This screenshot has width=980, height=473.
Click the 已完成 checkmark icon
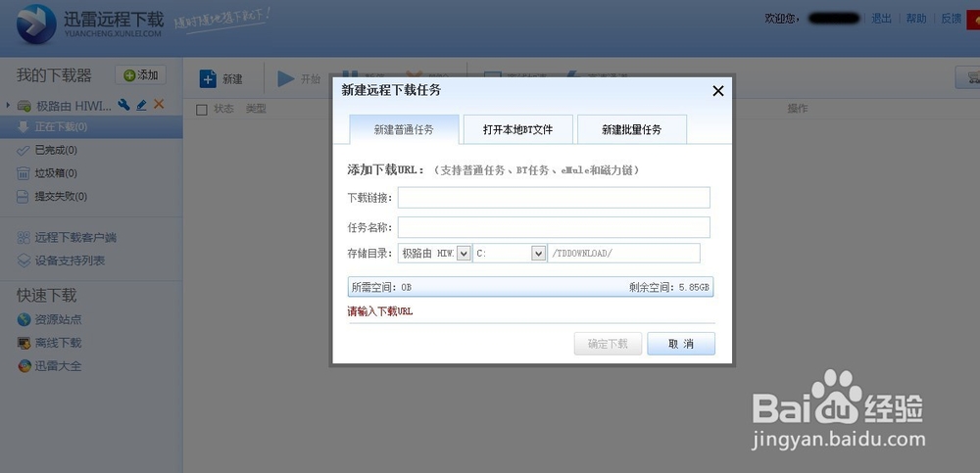tap(24, 150)
